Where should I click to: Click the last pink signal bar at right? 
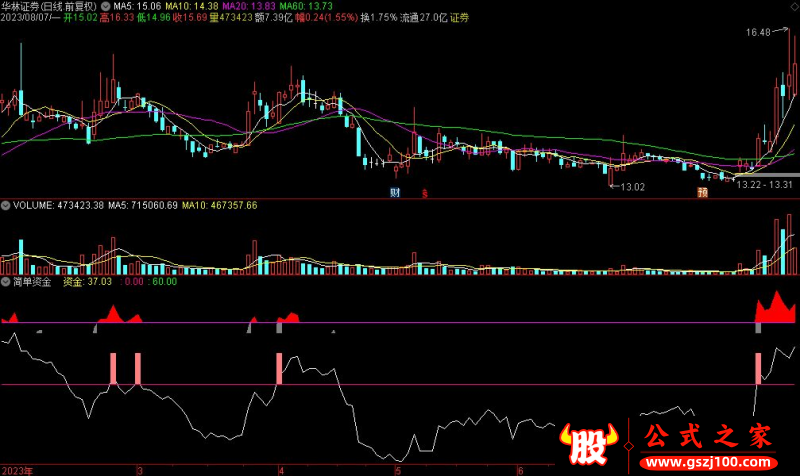click(758, 368)
